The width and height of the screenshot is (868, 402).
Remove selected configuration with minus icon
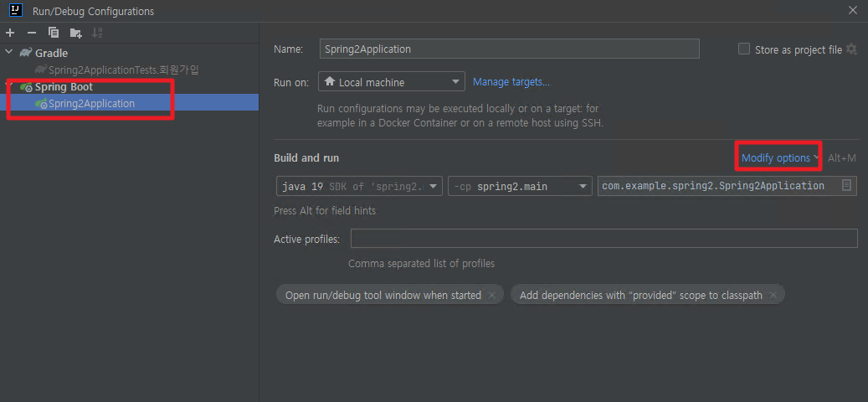click(x=32, y=33)
